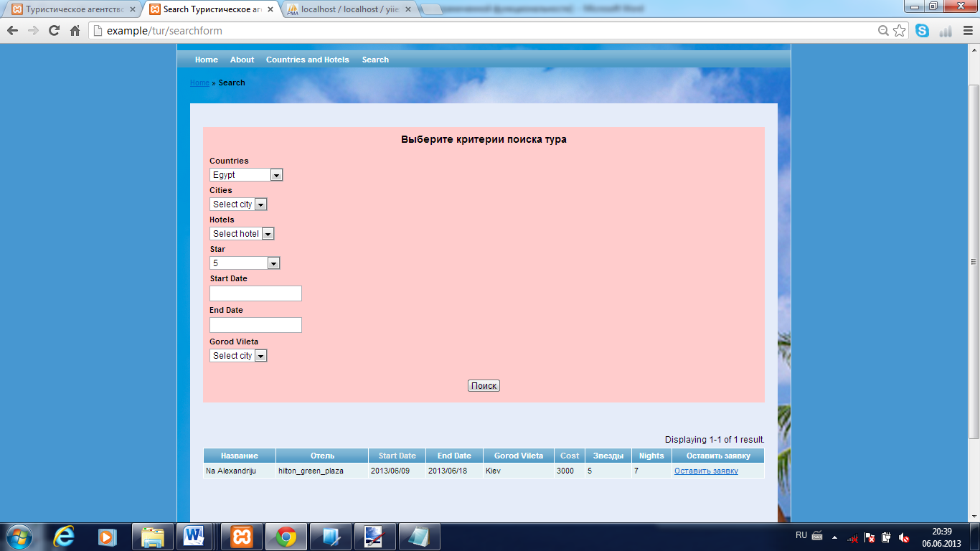Click the page vertical scrollbar thumb

click(x=974, y=261)
